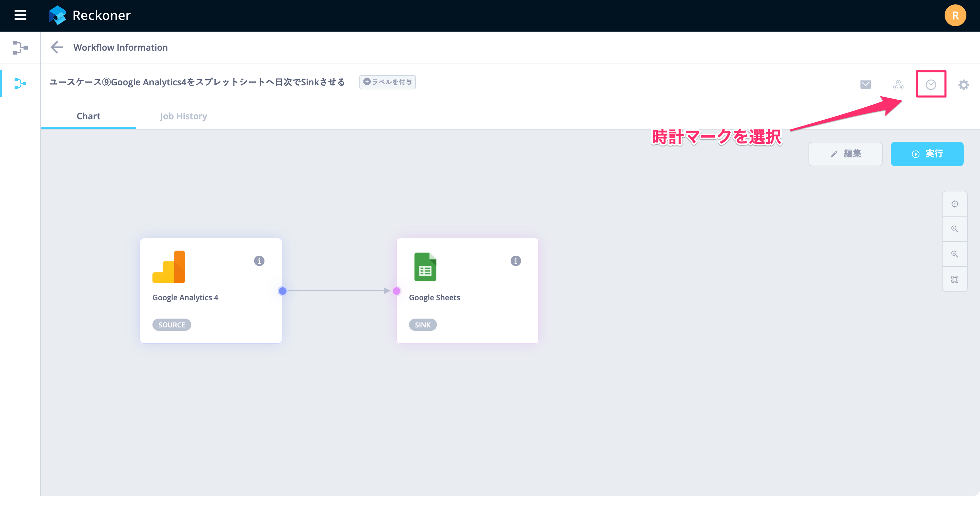The width and height of the screenshot is (980, 510).
Task: Click the SOURCE badge
Action: click(171, 325)
